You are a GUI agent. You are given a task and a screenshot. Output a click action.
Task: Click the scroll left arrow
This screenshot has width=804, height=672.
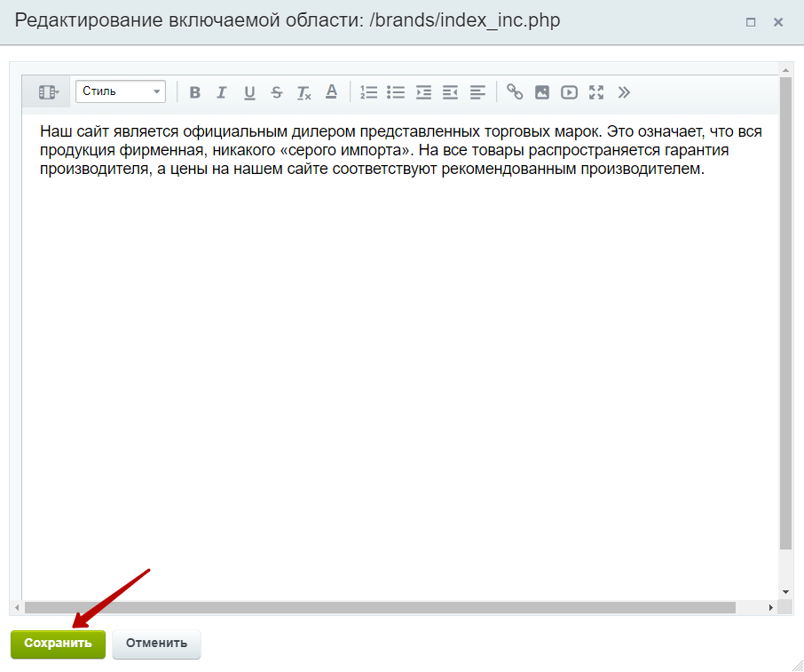(17, 608)
